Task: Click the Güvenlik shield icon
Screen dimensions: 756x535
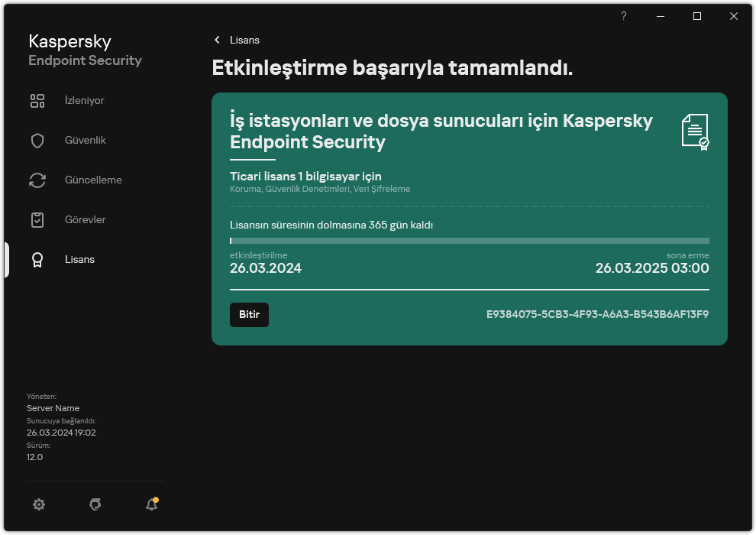Action: point(37,140)
